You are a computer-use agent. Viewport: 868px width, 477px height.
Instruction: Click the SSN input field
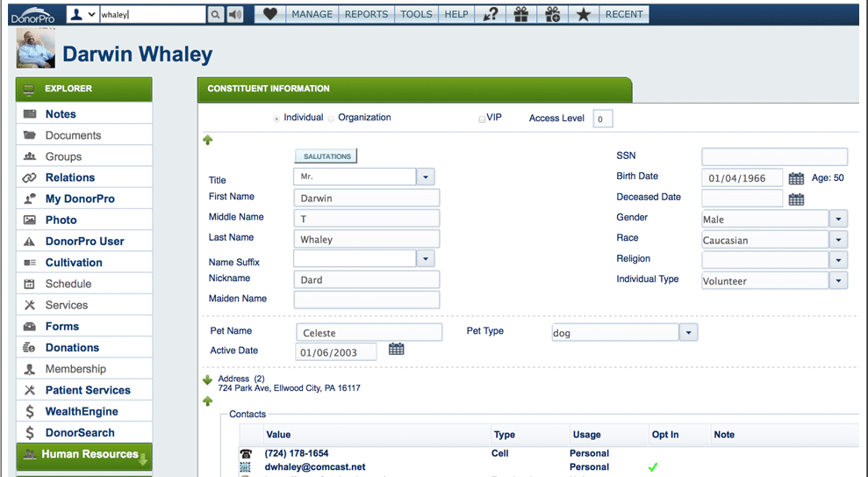(774, 156)
